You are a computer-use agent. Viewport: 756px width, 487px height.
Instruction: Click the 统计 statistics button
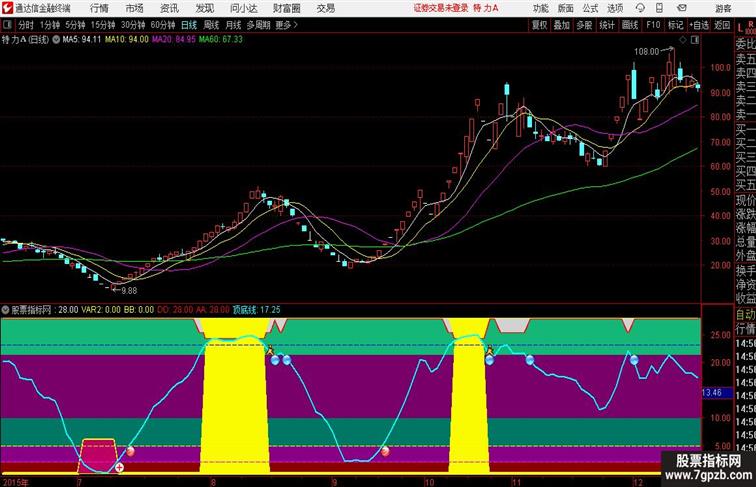[607, 25]
